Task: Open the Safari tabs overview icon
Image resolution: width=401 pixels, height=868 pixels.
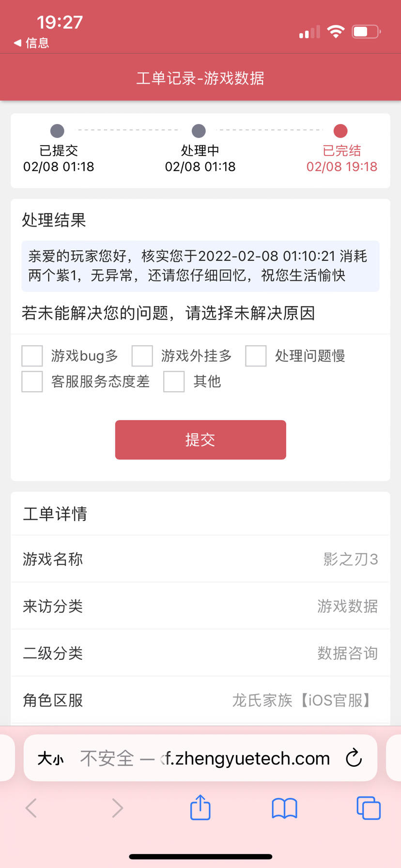Action: click(x=368, y=807)
